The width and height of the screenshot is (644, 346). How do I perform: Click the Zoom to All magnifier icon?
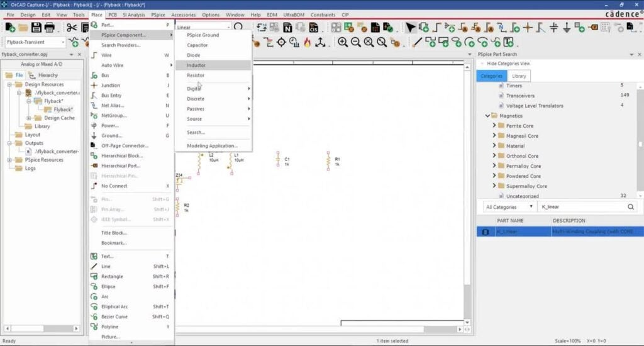tap(382, 42)
